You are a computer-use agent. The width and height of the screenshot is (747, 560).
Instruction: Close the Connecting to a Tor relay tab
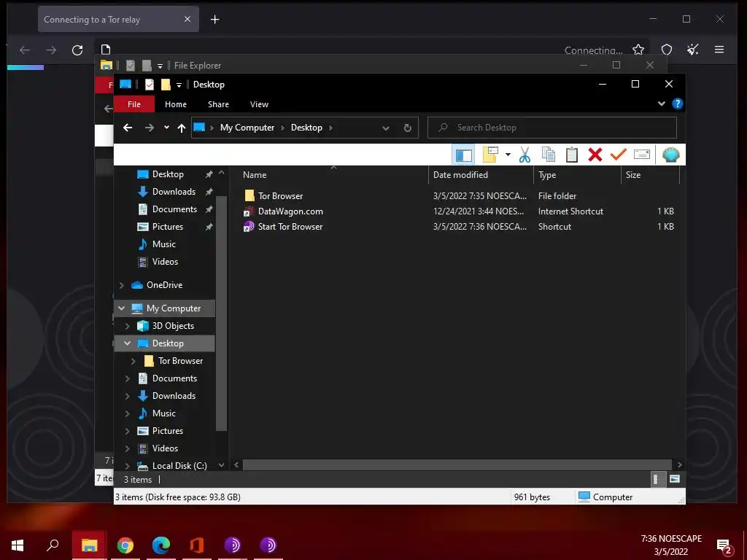(187, 19)
